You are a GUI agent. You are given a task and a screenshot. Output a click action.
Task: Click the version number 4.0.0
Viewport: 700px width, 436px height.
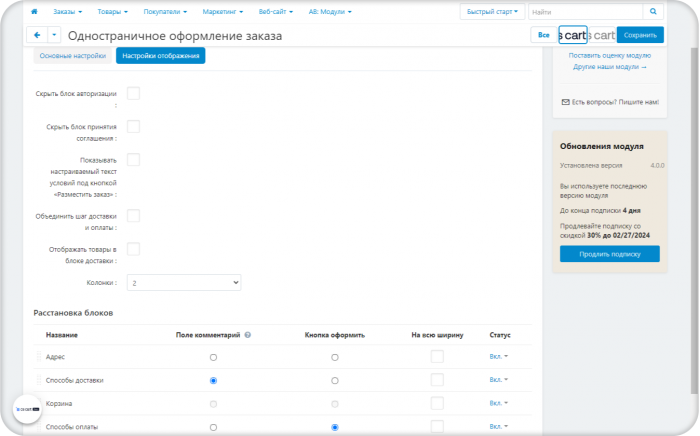(657, 166)
